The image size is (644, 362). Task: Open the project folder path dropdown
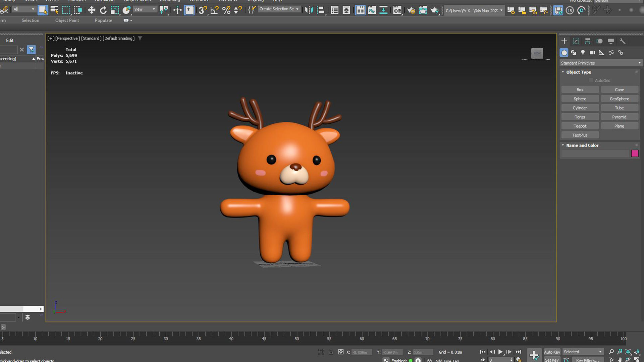coord(474,10)
